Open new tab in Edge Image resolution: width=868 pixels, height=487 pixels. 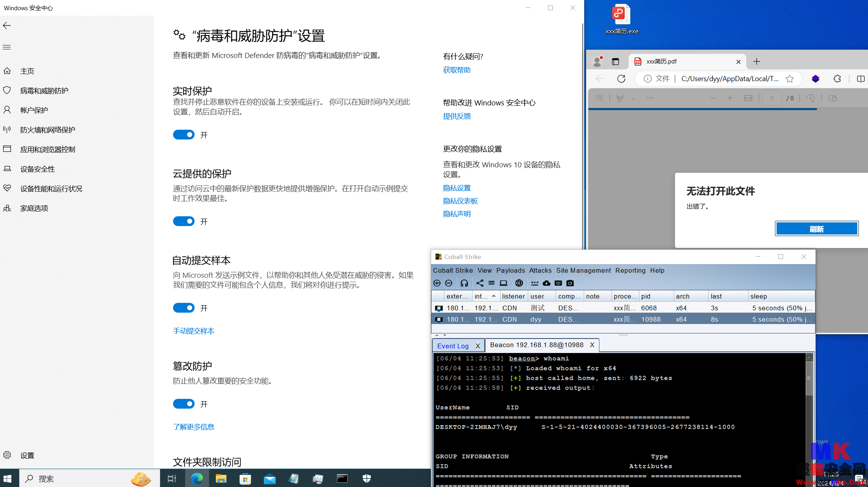757,62
